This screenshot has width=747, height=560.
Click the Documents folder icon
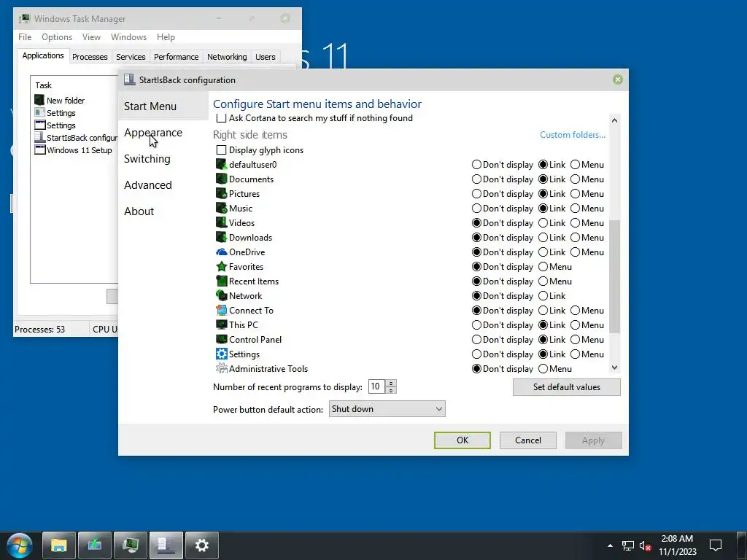[221, 179]
